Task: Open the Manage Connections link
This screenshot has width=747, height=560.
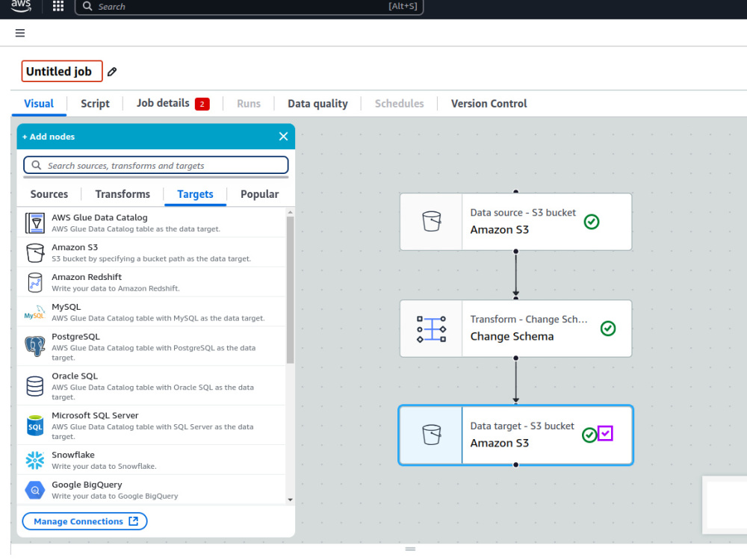Action: click(x=85, y=521)
